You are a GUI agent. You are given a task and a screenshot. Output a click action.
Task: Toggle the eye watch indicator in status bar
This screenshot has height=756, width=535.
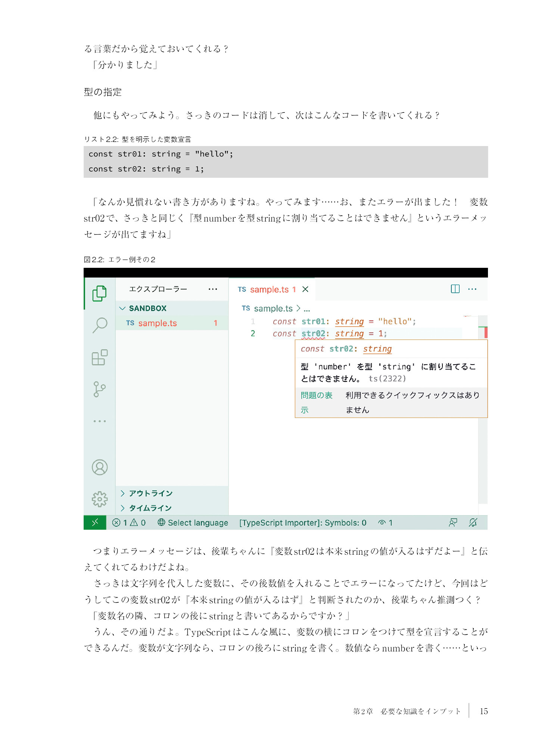tap(385, 523)
